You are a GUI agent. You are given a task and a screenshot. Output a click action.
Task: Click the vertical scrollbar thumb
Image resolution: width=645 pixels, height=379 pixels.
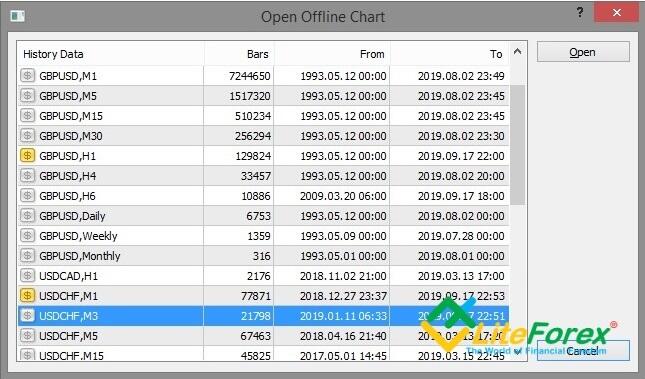518,145
